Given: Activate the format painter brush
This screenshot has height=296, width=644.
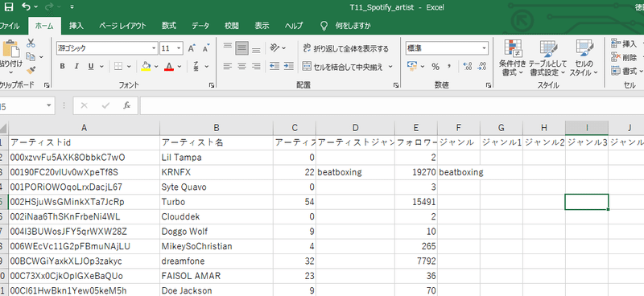Looking at the screenshot, I should click(31, 70).
